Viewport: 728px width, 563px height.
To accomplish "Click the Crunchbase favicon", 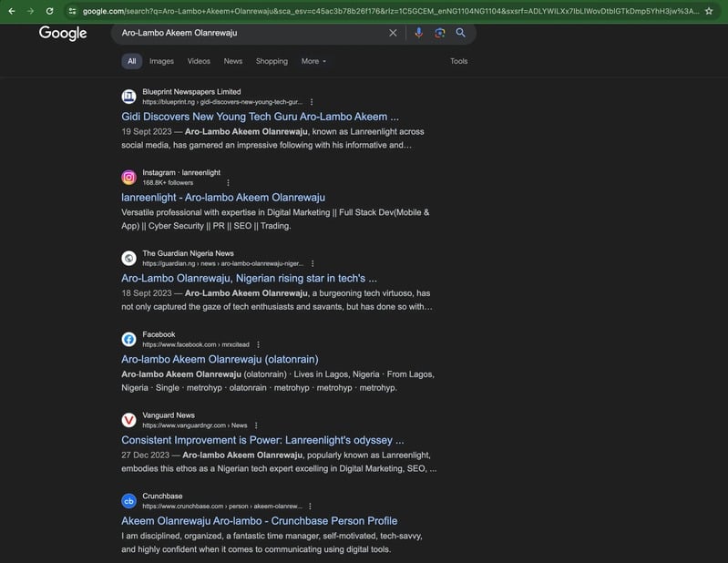I will coord(128,501).
